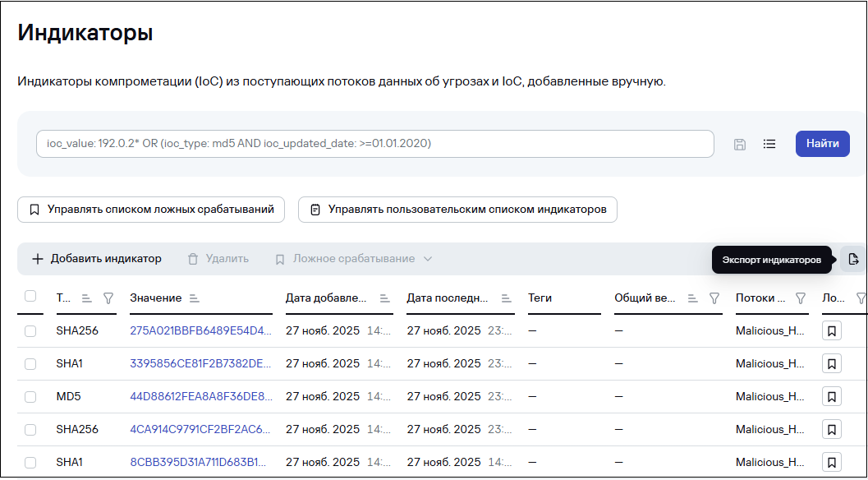Viewport: 868px width, 480px height.
Task: Mark the 44D88612FEA8A8F36DE8 row as false positive
Action: [832, 396]
